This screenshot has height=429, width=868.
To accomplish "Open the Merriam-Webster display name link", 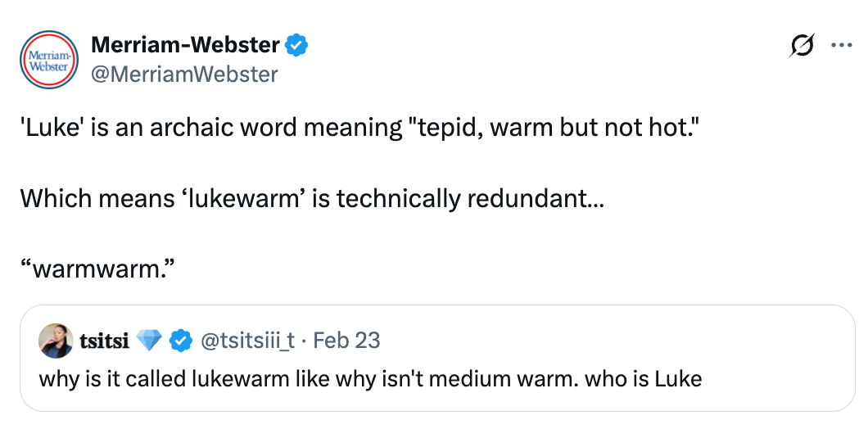I will tap(186, 46).
